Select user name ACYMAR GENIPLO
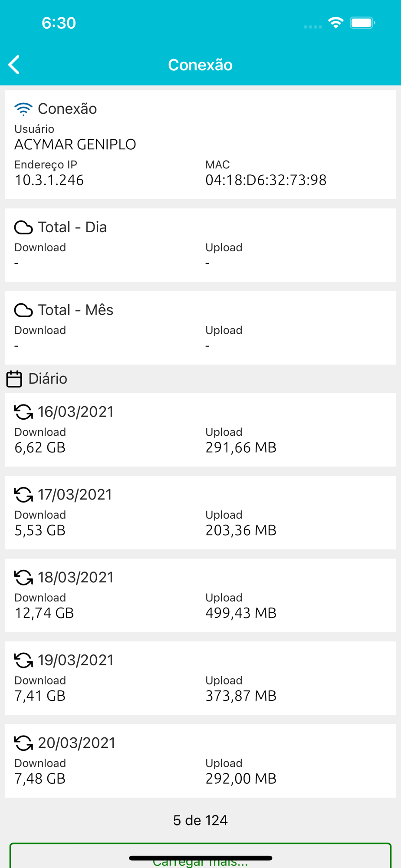 pyautogui.click(x=75, y=145)
